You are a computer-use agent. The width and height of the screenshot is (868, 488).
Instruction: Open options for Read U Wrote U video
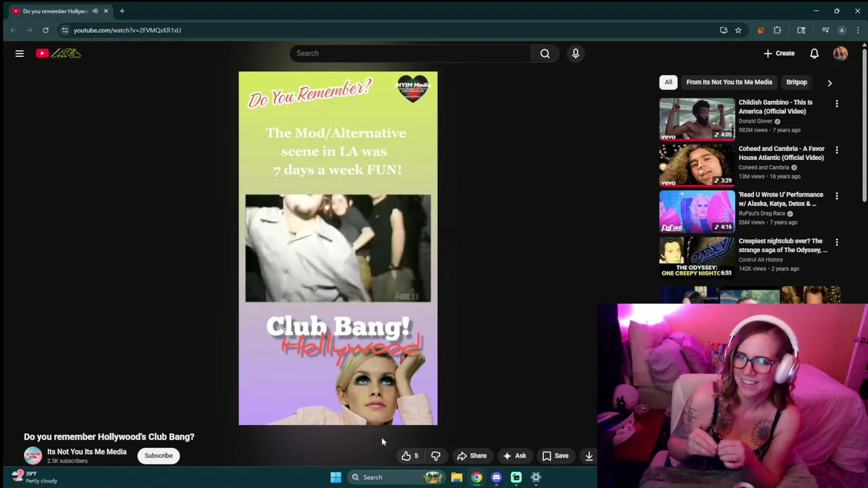837,196
